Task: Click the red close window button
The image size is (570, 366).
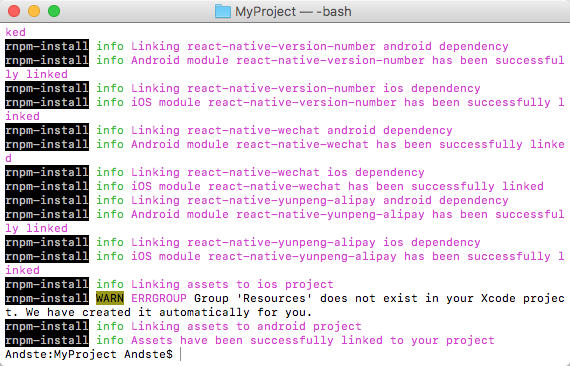Action: [x=14, y=11]
